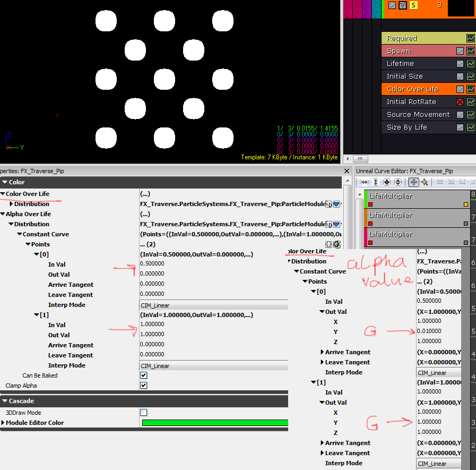Image resolution: width=476 pixels, height=470 pixels.
Task: Click the curve editor list scroll up arrow
Action: tap(360, 194)
